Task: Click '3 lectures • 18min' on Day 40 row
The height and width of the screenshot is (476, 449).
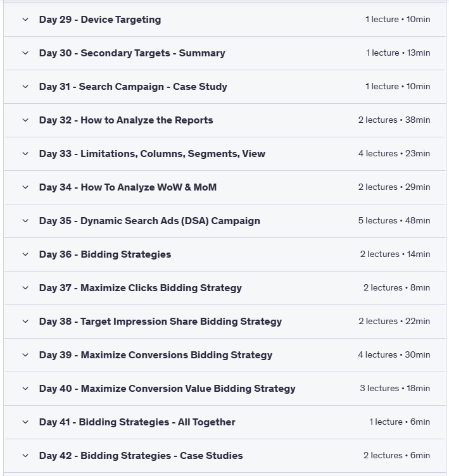Action: [x=395, y=389]
